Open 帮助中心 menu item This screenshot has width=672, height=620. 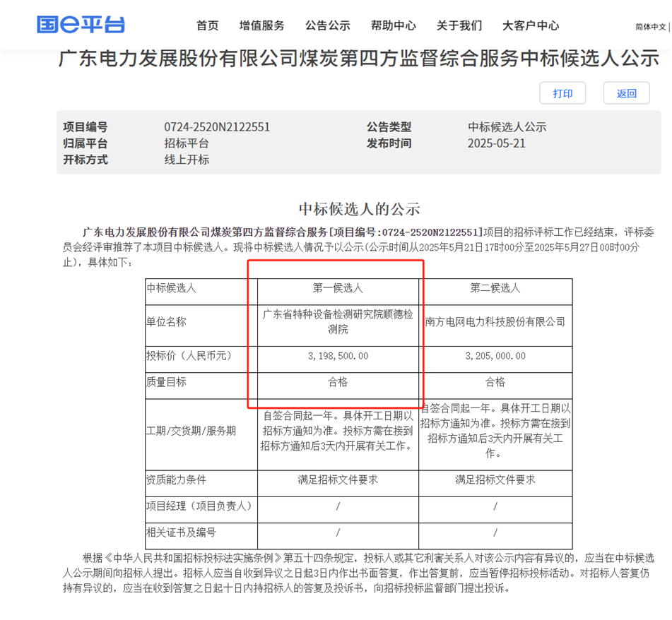[x=394, y=25]
